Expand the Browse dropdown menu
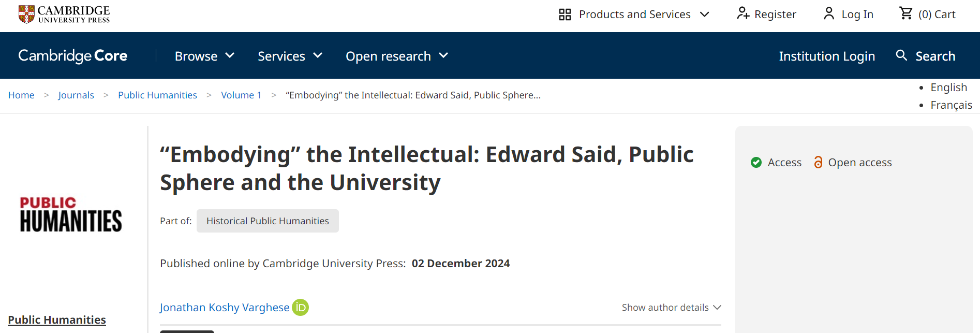 click(x=204, y=56)
